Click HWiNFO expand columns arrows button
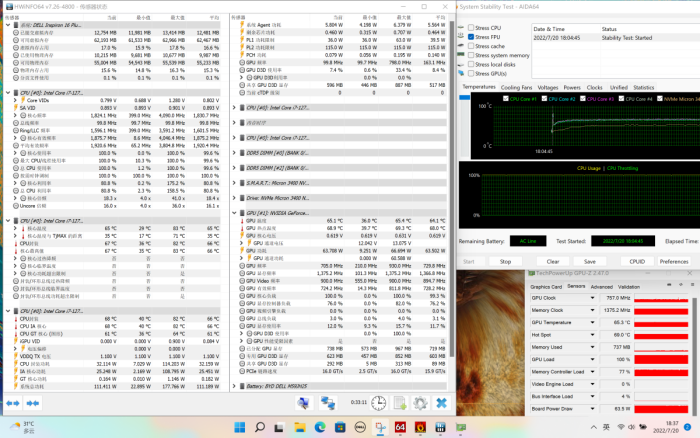Image resolution: width=700 pixels, height=438 pixels. click(12, 403)
